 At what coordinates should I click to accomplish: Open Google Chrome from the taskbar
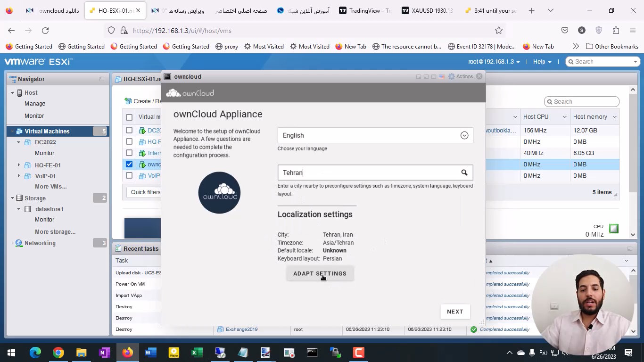click(58, 353)
